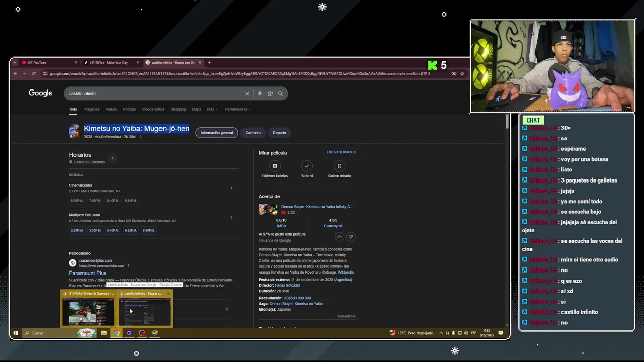Select the castillo infinito window taskbar preview

pos(145,308)
